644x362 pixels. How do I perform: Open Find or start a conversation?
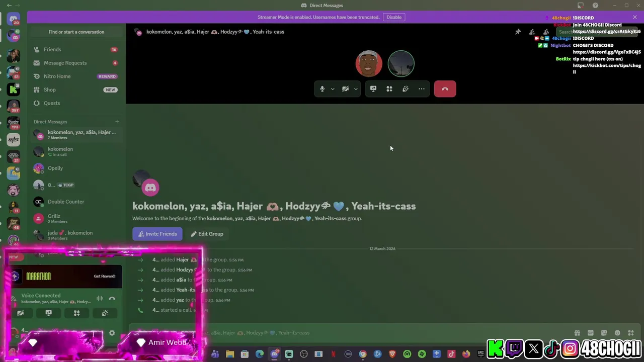click(76, 32)
